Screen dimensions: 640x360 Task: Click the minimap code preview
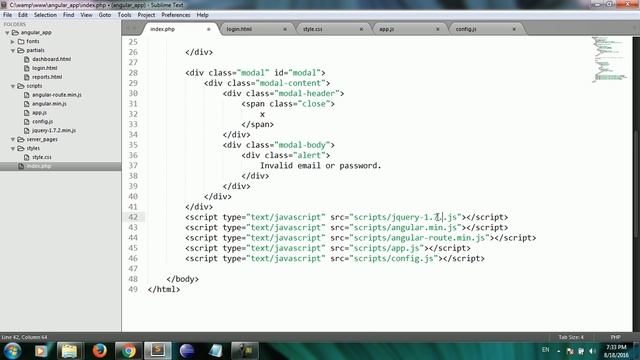tap(609, 60)
